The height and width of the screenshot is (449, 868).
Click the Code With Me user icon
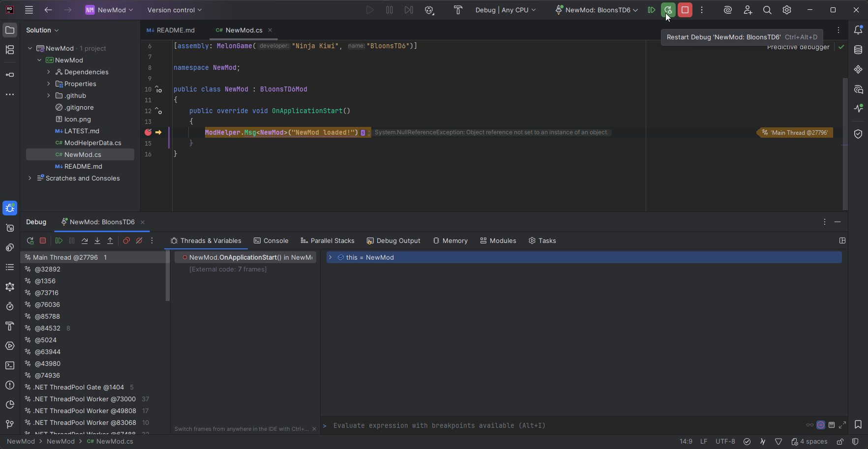(748, 10)
